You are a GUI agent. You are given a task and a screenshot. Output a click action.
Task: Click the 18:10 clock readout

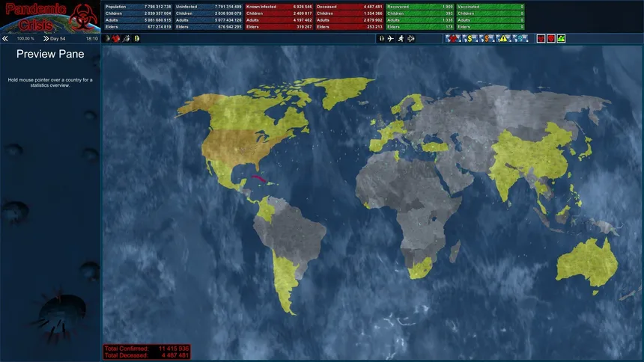coord(92,39)
